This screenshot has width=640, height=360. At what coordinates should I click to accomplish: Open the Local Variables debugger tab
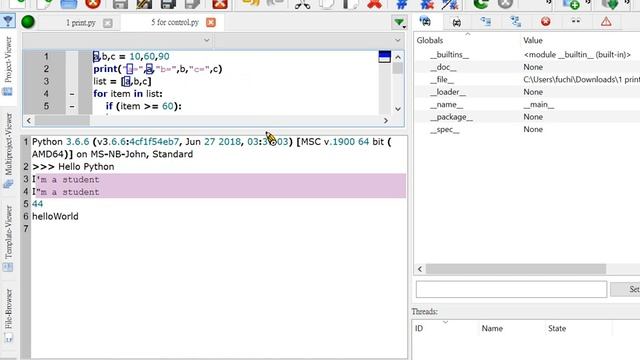[456, 22]
